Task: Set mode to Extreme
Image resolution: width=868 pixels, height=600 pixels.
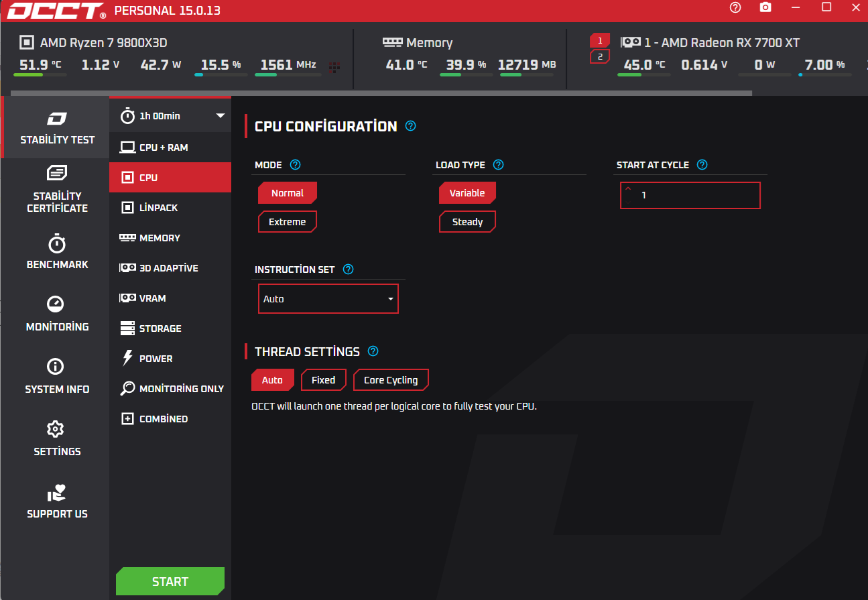Action: [288, 222]
